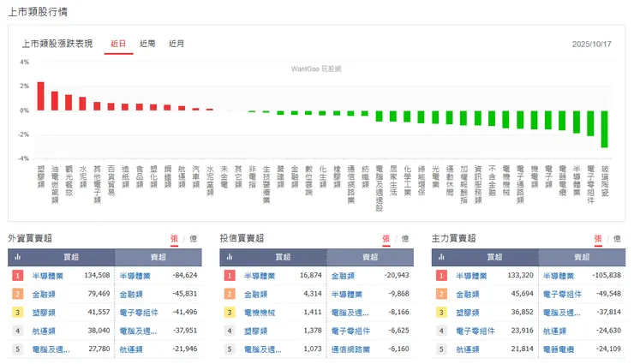
Task: Click rank badge 3 in 投信買賣超 table
Action: coord(230,313)
